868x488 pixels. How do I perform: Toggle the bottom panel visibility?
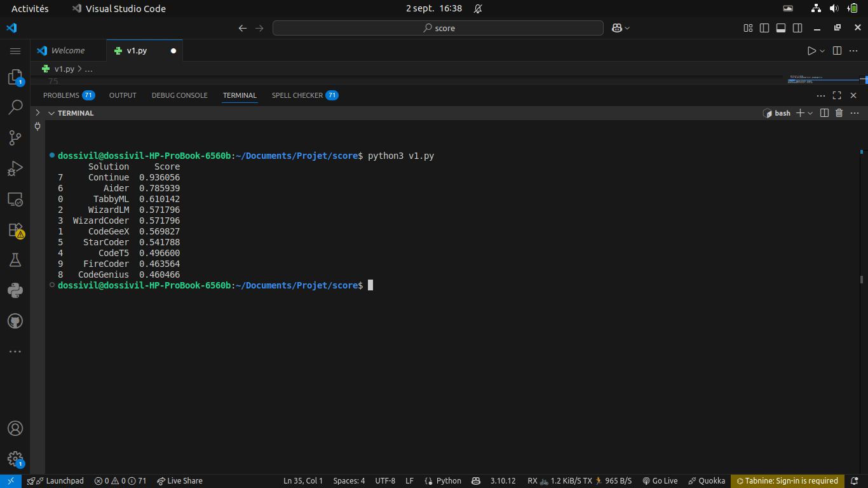[781, 28]
